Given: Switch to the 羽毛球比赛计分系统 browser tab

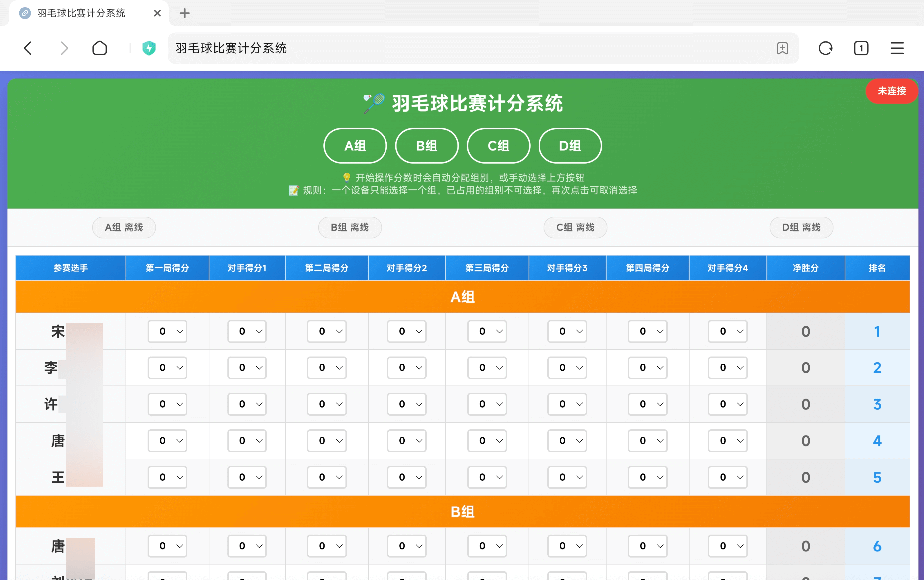Looking at the screenshot, I should click(81, 13).
